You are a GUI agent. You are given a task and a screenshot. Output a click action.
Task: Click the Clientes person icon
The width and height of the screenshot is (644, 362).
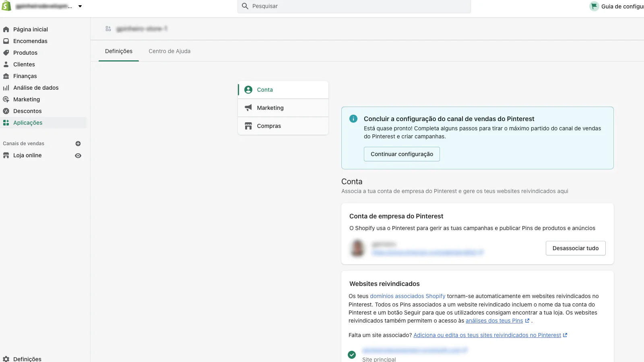tap(6, 64)
